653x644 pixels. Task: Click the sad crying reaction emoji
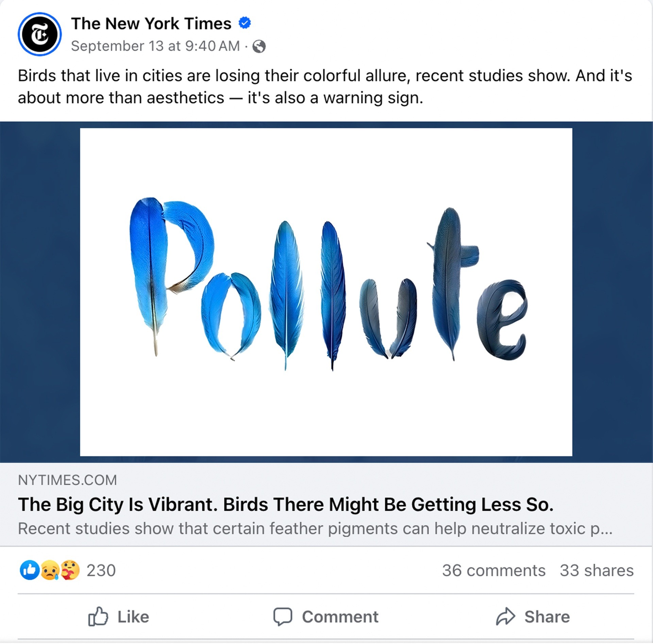[50, 570]
